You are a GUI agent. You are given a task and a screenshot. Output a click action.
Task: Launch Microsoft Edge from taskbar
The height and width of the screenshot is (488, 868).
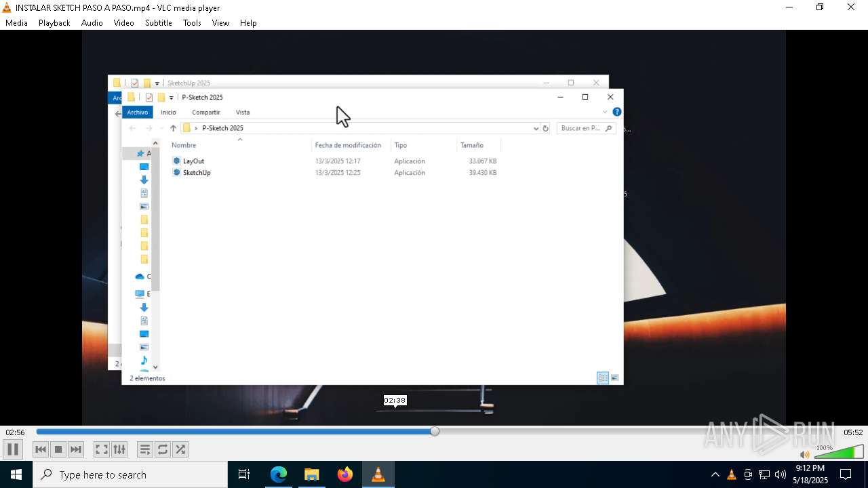click(x=279, y=474)
